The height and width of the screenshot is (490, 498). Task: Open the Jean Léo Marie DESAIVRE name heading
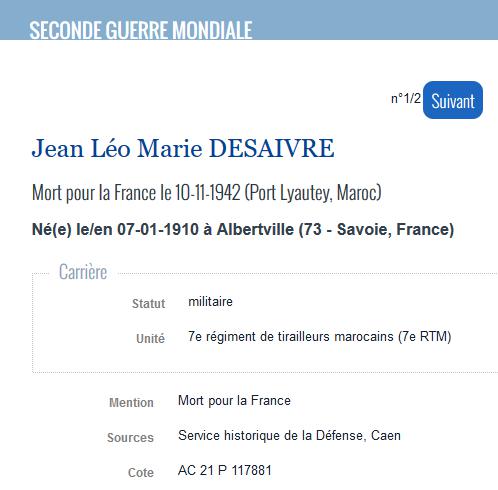(x=183, y=148)
